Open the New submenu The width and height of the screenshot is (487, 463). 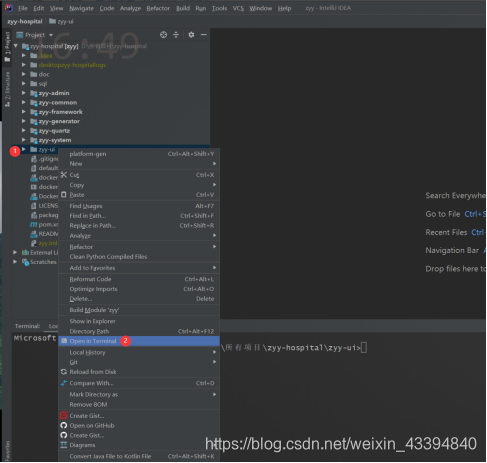click(x=139, y=164)
